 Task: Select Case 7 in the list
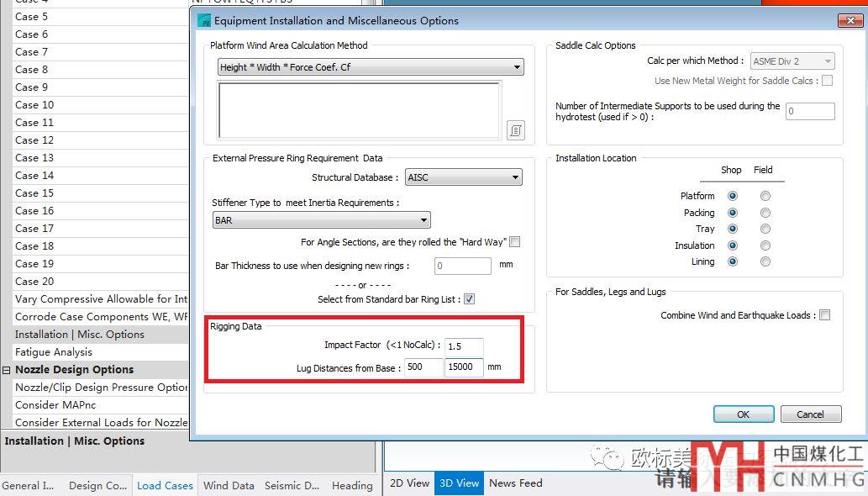(100, 52)
